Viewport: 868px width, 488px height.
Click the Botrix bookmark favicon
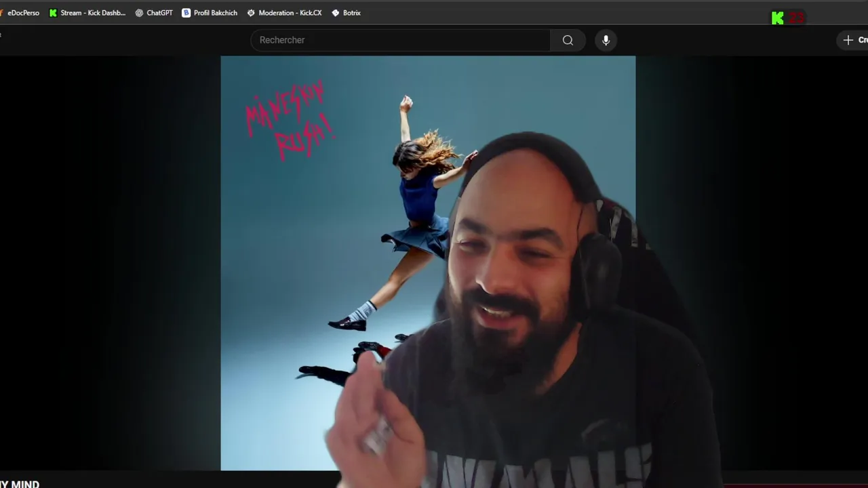pos(335,13)
